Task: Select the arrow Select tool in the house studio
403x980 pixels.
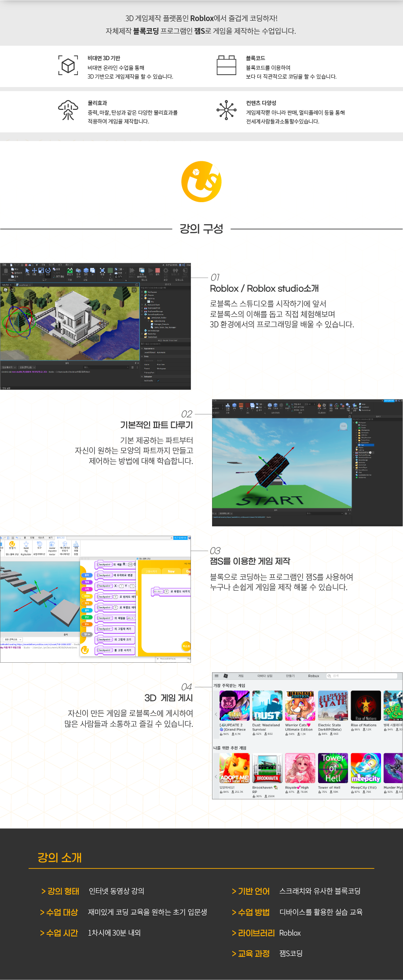Action: (27, 271)
